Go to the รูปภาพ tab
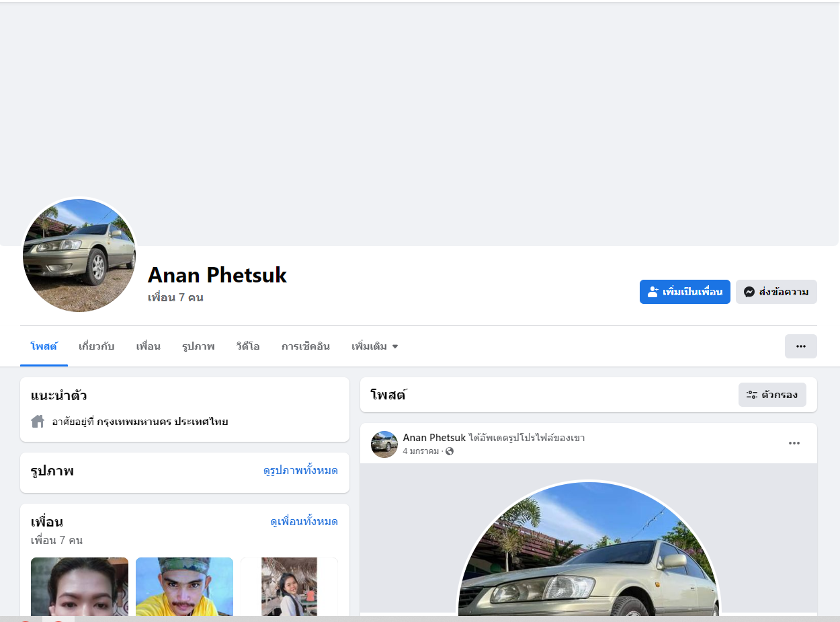 [198, 346]
